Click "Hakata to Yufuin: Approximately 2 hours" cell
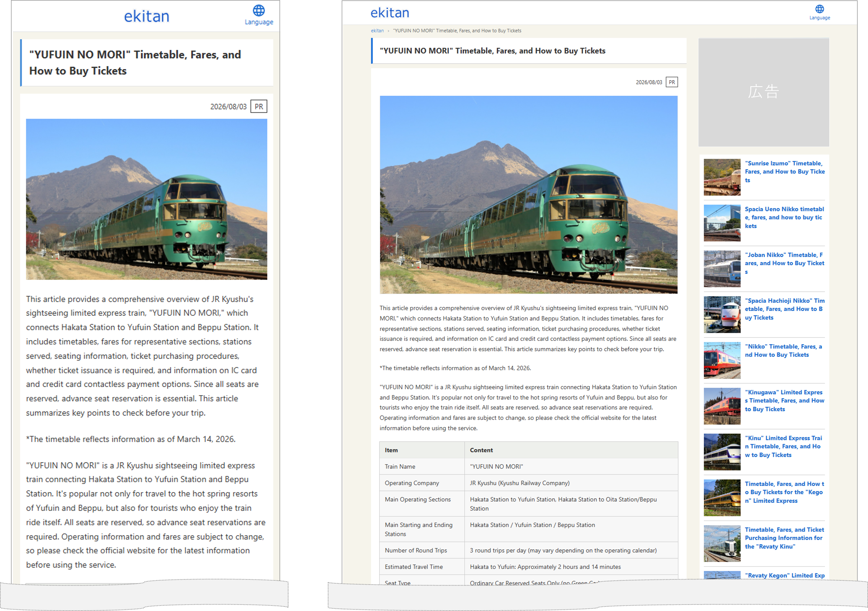 click(x=571, y=567)
